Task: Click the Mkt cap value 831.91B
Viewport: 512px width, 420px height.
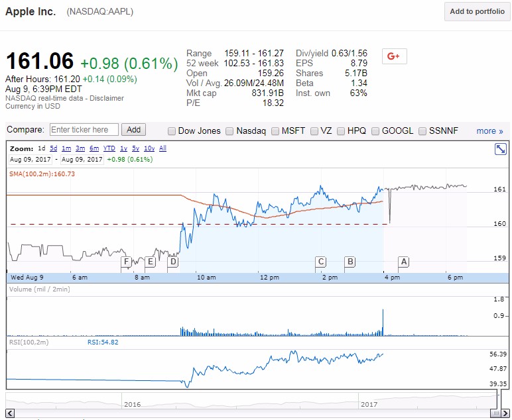Action: pos(267,93)
